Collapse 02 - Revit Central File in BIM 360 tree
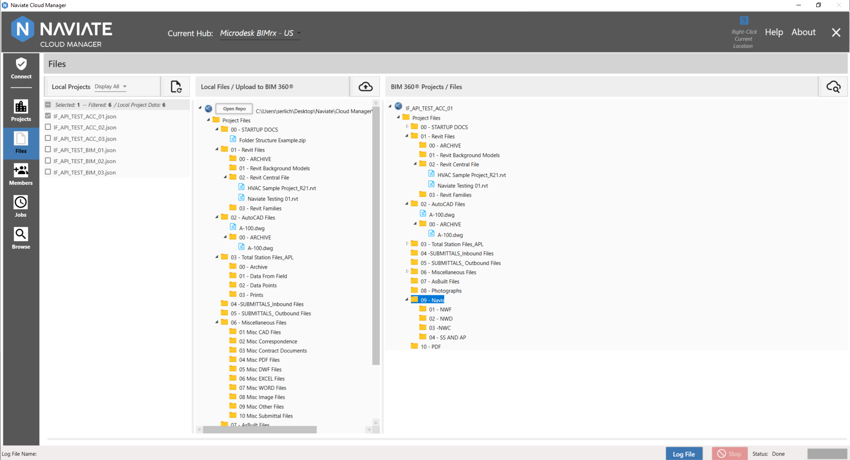Screen dimensions: 850x460 (416, 164)
